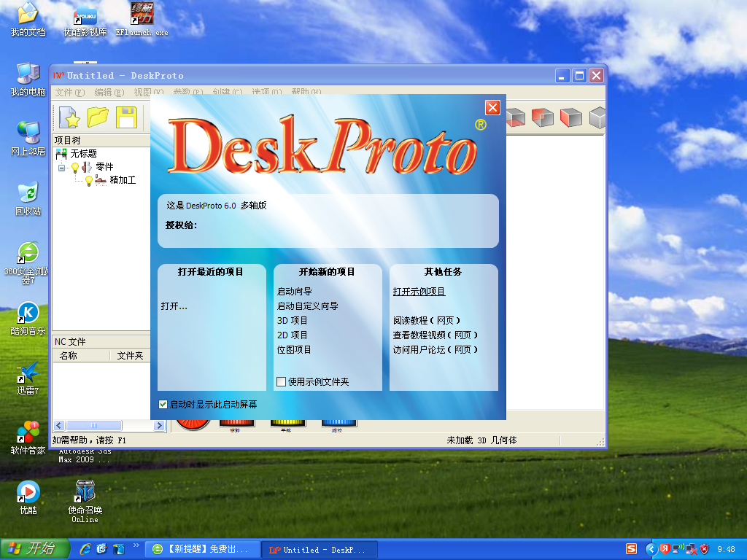Click 打开... under recent projects
The height and width of the screenshot is (560, 747).
pos(174,306)
